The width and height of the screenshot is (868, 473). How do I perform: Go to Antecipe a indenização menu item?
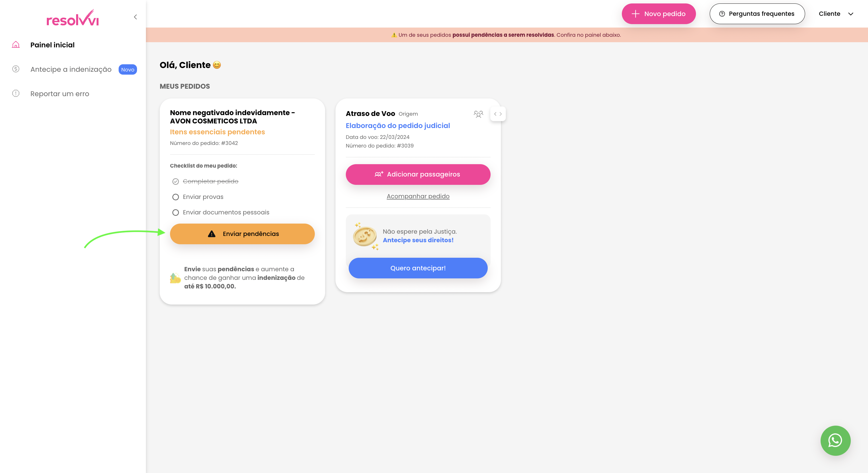(71, 69)
